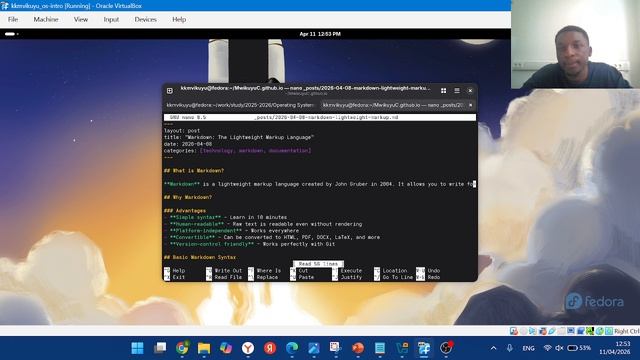Click the 'layout: post' front matter line

[182, 131]
